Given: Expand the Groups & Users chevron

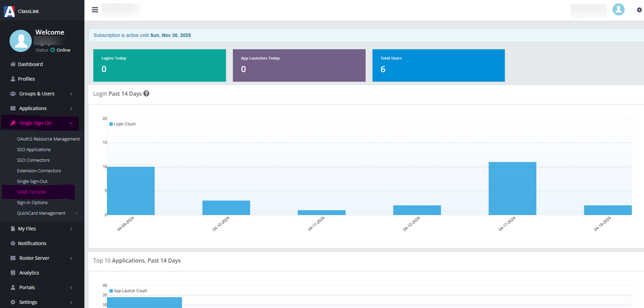Looking at the screenshot, I should tap(71, 94).
